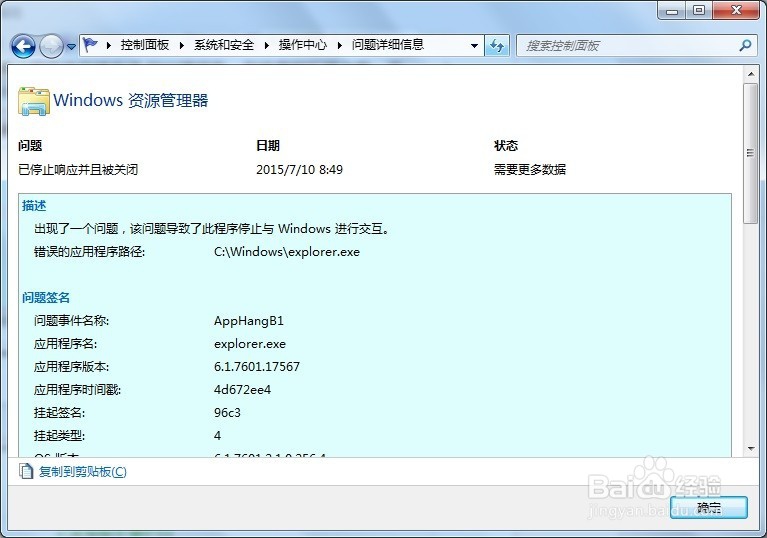Click the vertical scrollbar thumb
Screen dimensions: 767x538
pyautogui.click(x=750, y=153)
